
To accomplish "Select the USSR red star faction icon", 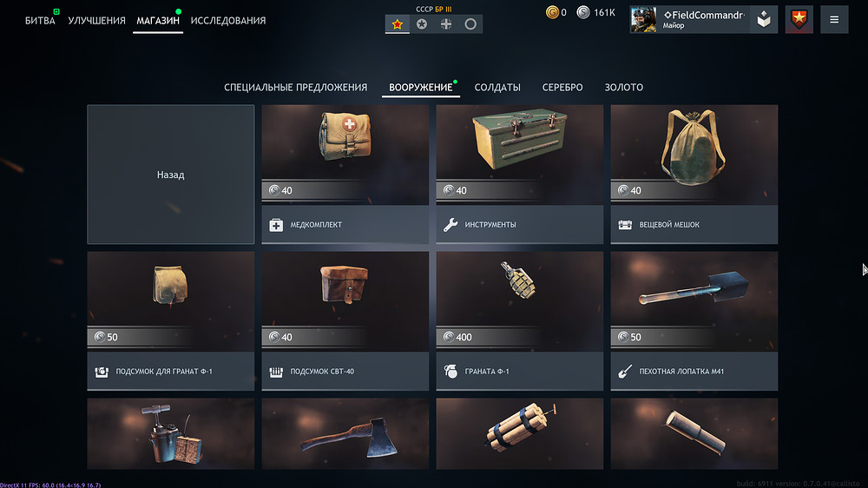I will pyautogui.click(x=397, y=24).
